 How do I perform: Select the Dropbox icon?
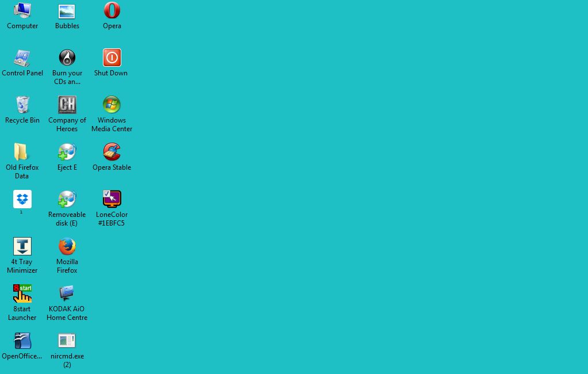pos(21,199)
